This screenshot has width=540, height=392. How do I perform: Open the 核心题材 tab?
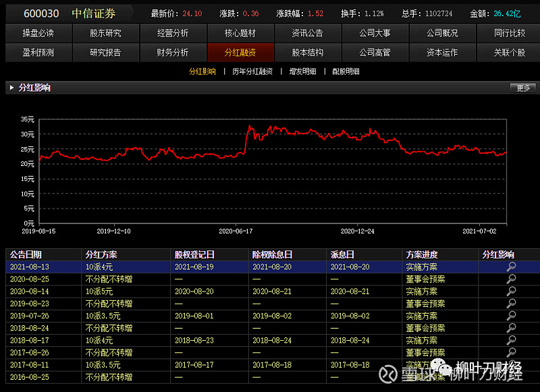240,33
